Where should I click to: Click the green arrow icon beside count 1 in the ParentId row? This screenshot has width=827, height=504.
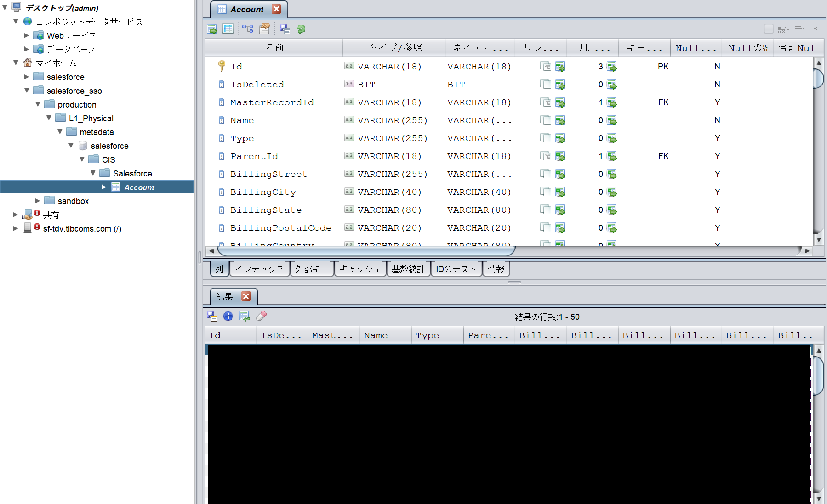coord(612,156)
